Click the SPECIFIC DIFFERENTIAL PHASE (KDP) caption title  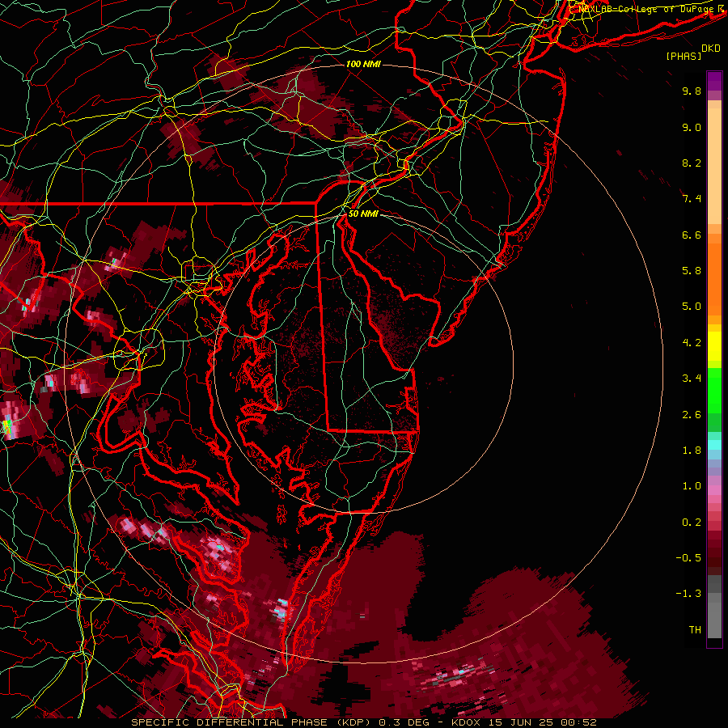tap(250, 722)
